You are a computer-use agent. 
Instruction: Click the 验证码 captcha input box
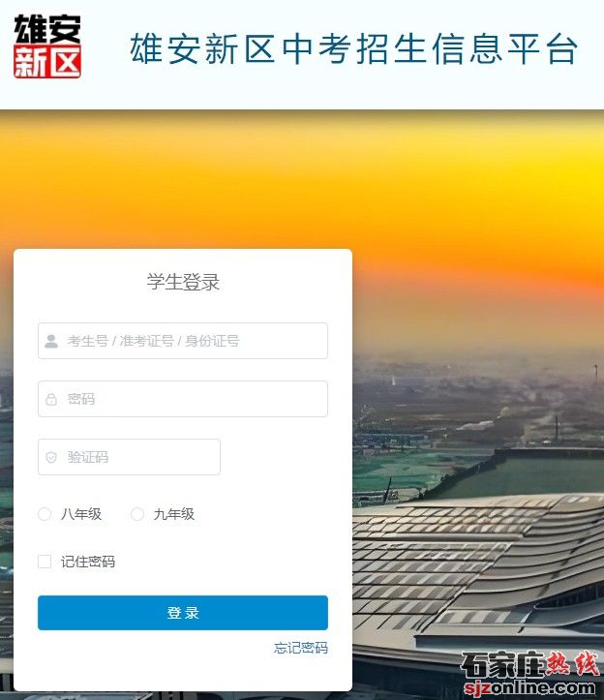point(129,457)
